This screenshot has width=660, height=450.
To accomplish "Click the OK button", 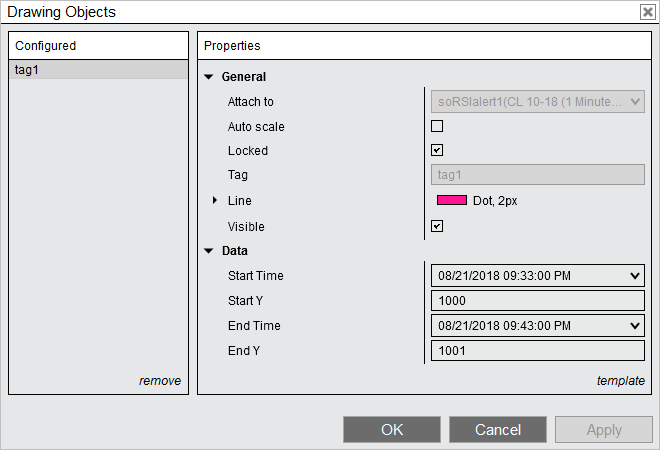I will tap(392, 430).
